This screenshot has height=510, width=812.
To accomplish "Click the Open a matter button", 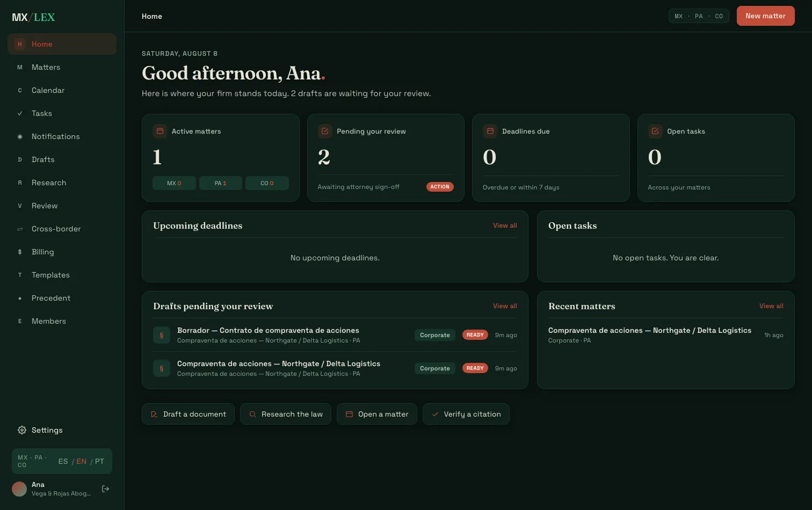I will click(377, 414).
